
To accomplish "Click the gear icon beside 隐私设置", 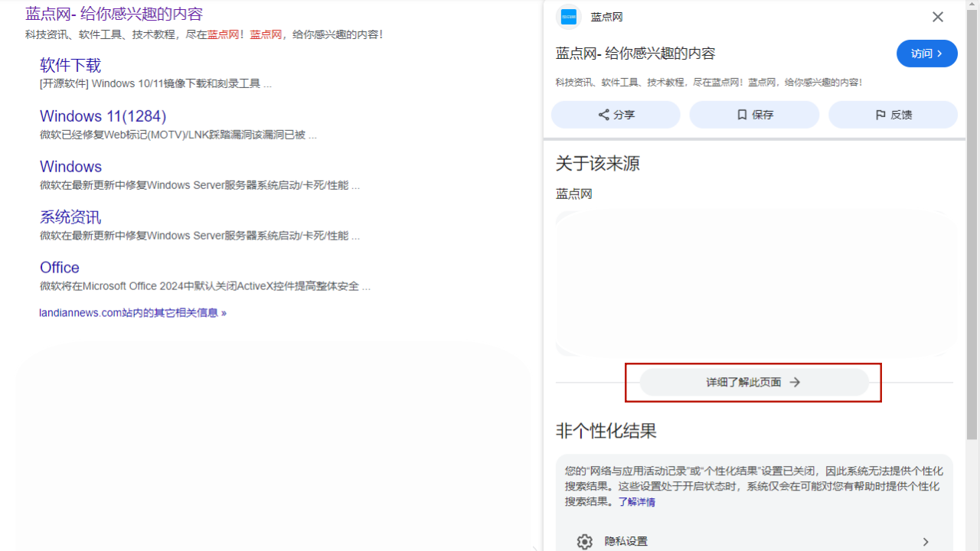I will [x=584, y=541].
